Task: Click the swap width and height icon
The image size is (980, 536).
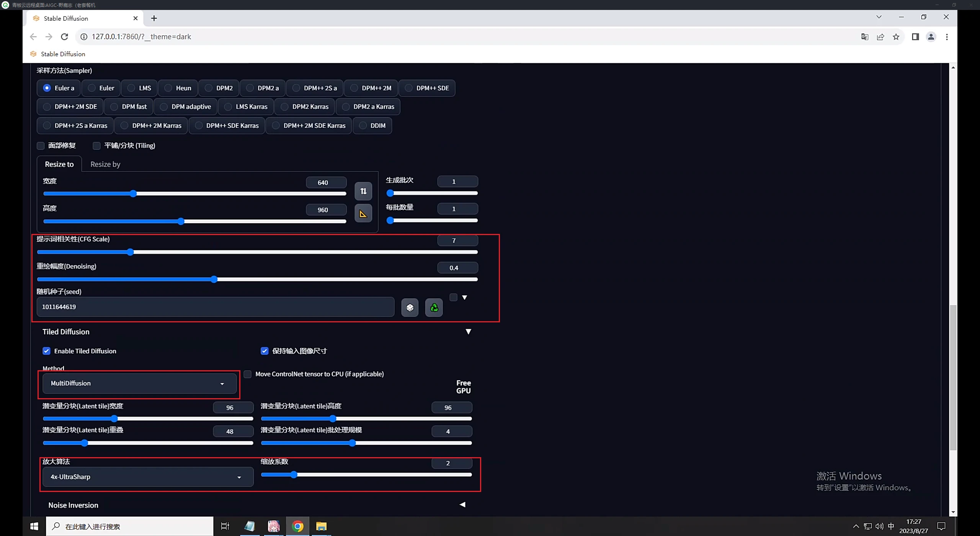Action: tap(363, 191)
